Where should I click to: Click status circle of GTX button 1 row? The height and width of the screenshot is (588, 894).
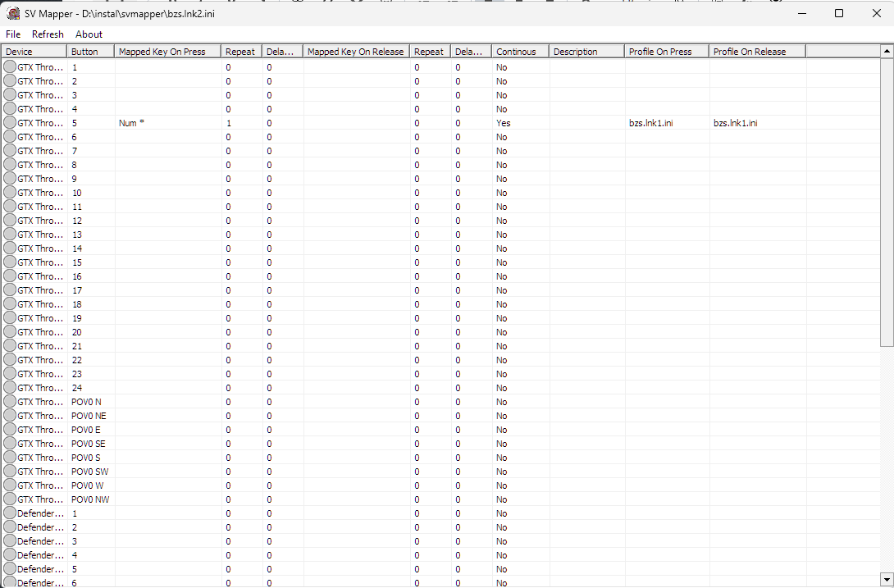[10, 66]
